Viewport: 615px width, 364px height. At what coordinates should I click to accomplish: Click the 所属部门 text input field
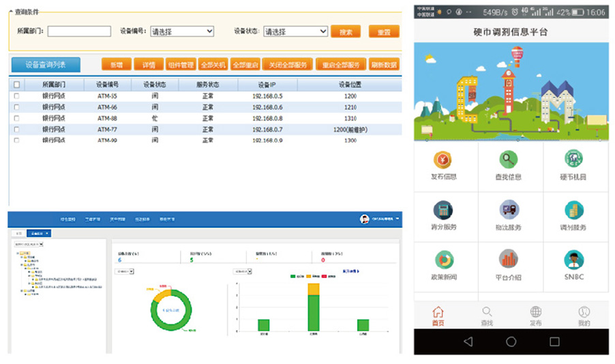(79, 31)
